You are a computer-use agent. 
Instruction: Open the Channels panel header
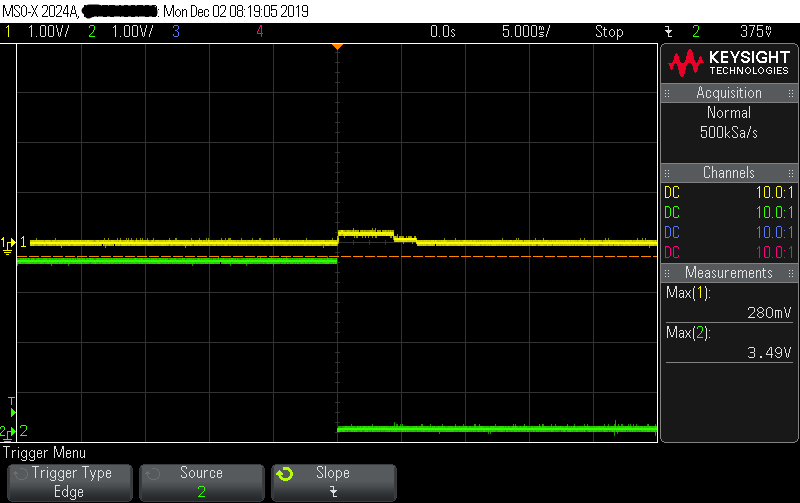point(729,173)
